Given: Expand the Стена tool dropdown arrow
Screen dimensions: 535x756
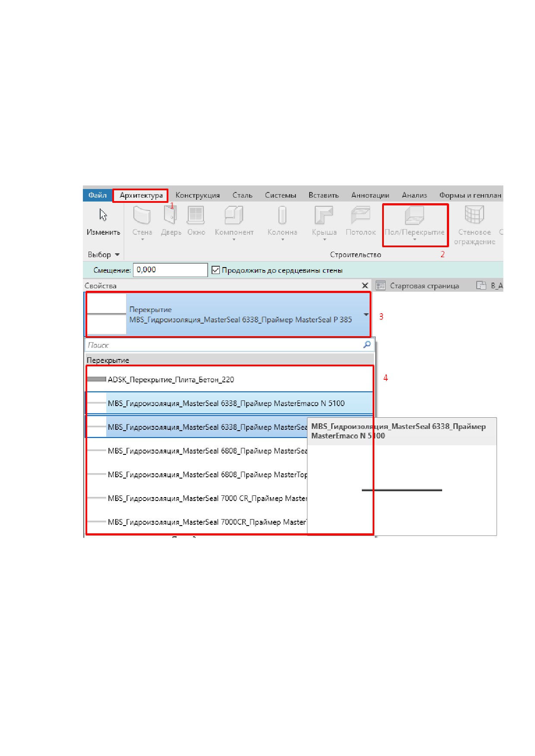Looking at the screenshot, I should 142,239.
